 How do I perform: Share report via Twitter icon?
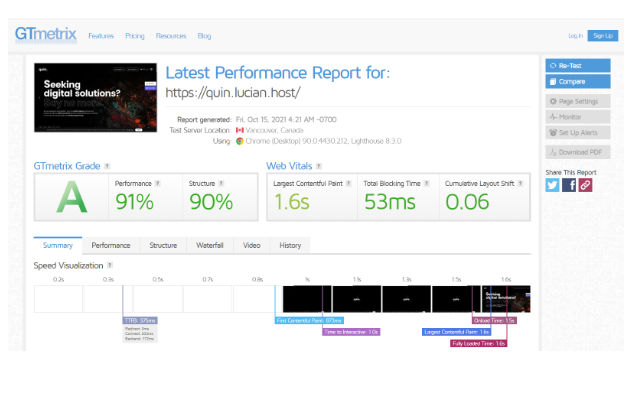click(x=552, y=185)
